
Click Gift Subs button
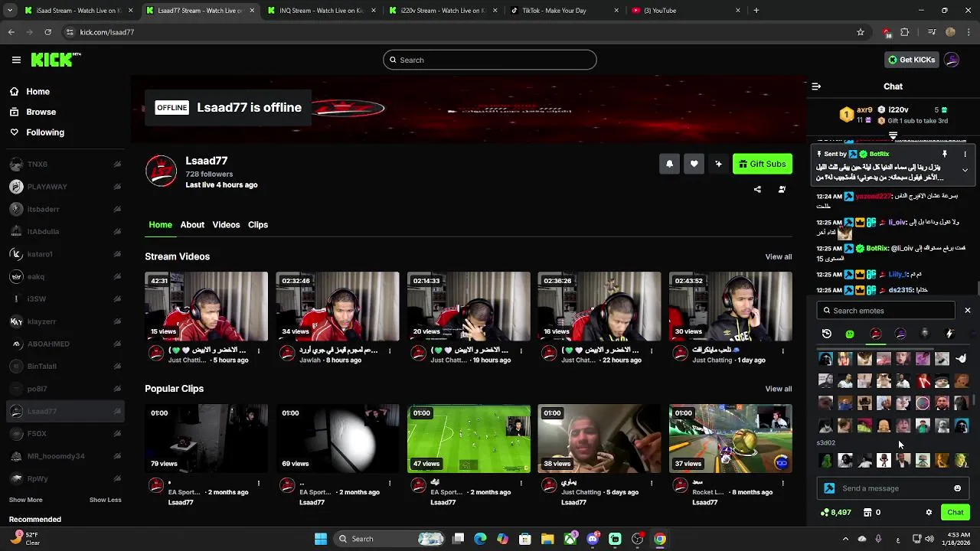(763, 164)
